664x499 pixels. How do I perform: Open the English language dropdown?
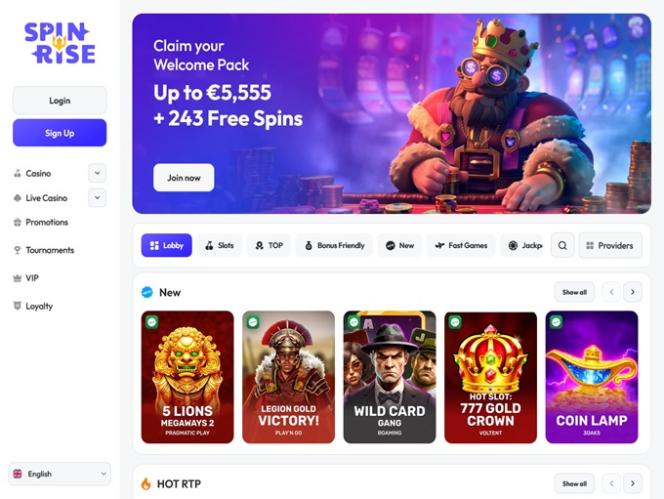click(60, 474)
